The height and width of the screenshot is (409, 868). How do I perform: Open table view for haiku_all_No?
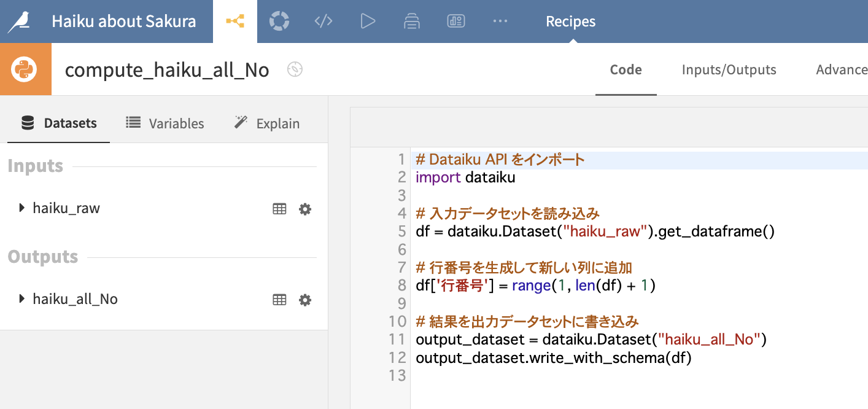[x=279, y=300]
